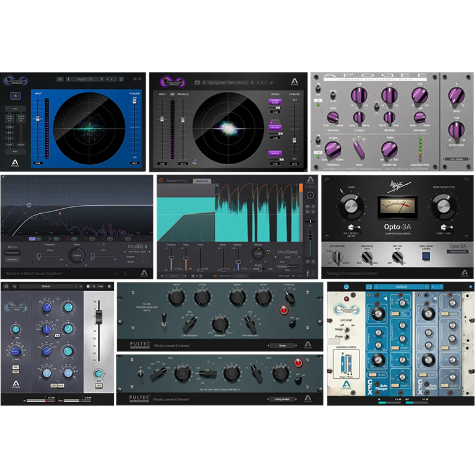Click the power icon in ModComp header

point(160,180)
